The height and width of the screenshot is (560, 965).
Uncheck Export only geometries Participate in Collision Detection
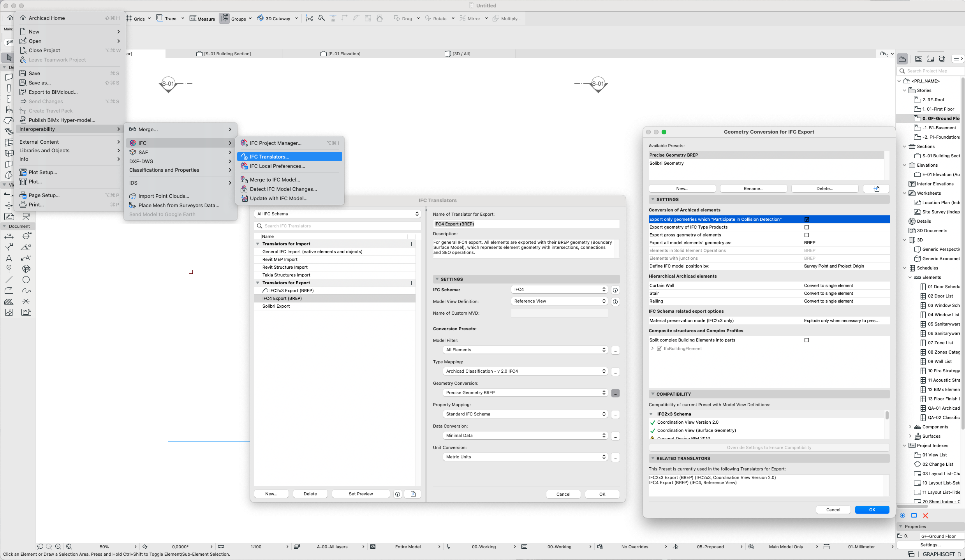pos(807,219)
